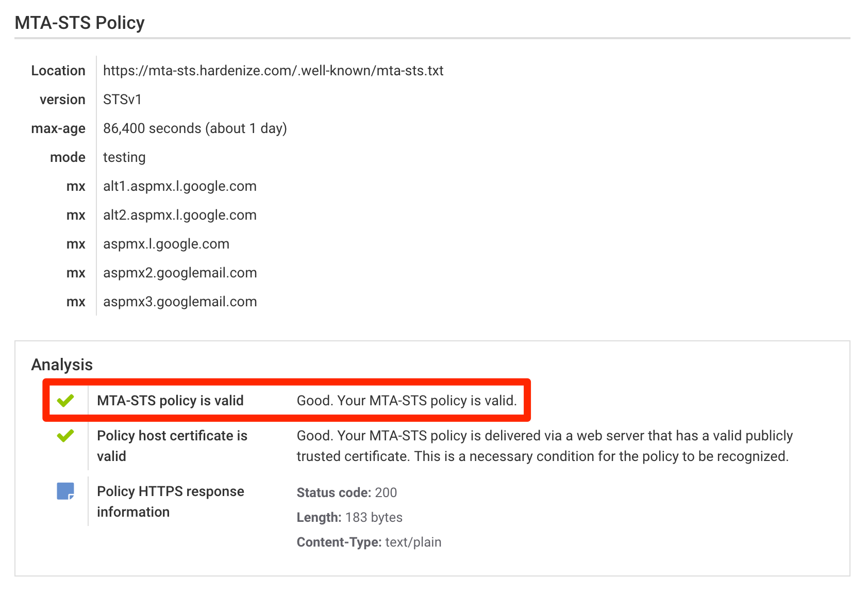
Task: Open the mta-sts.txt policy location URL
Action: point(273,71)
